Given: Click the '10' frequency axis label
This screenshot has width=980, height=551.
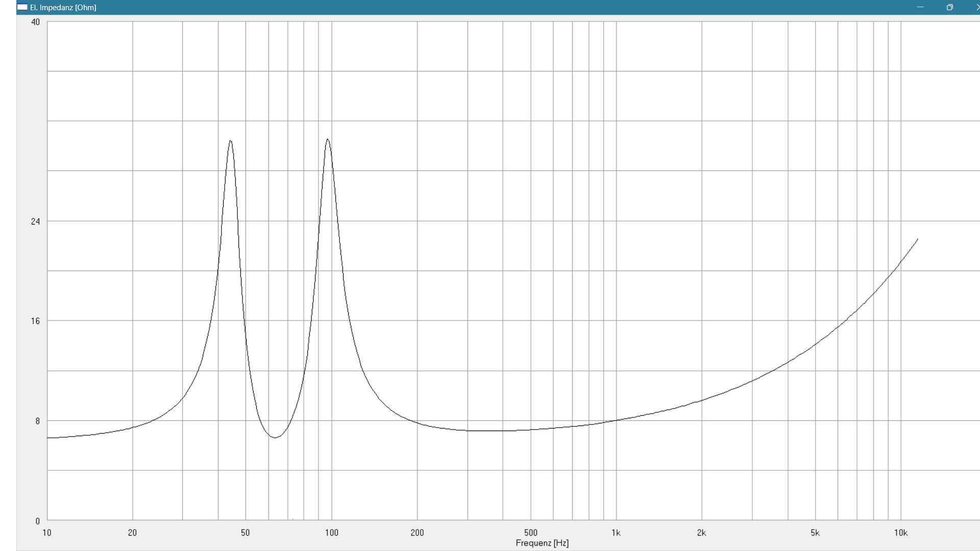Looking at the screenshot, I should point(47,533).
